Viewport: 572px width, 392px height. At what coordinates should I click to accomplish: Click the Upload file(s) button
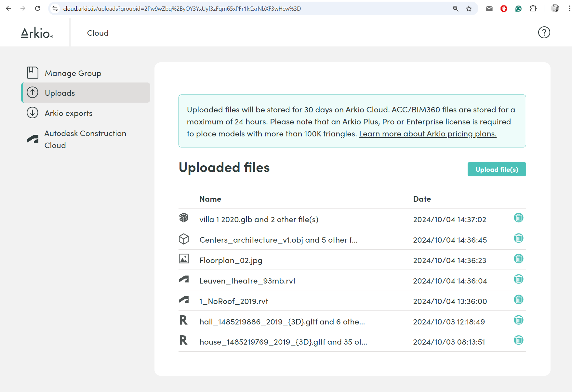(x=497, y=169)
